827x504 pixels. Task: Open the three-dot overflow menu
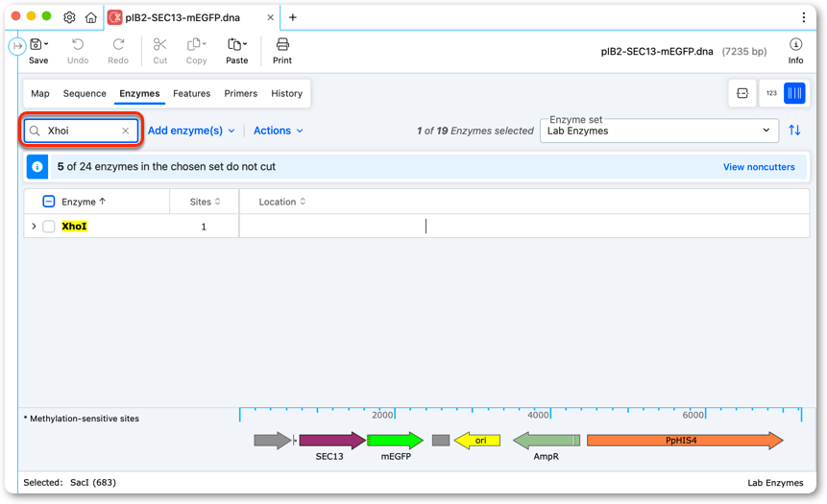tap(803, 17)
